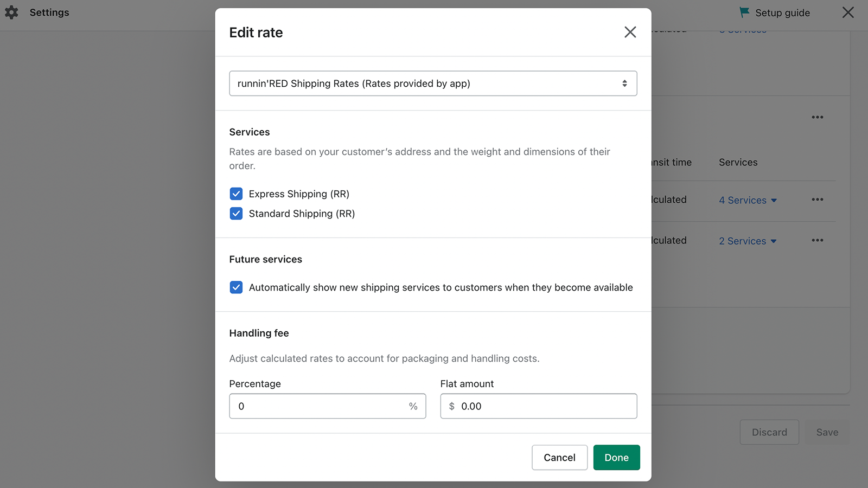The height and width of the screenshot is (488, 868).
Task: Click the Save button on settings page
Action: tap(827, 432)
